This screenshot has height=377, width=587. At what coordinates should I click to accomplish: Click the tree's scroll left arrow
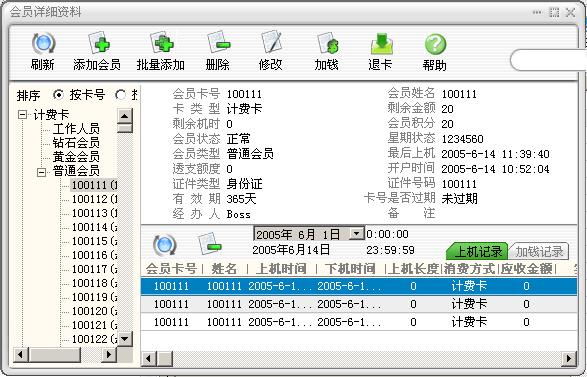[21, 354]
